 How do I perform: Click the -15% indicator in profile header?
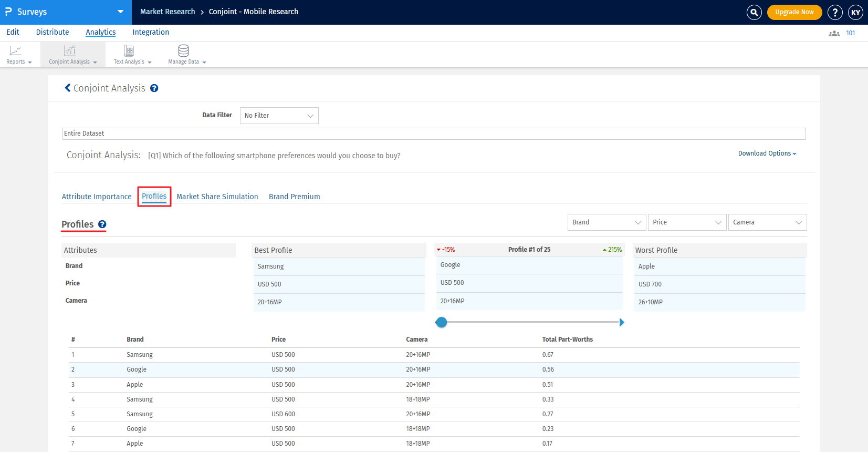coord(446,250)
